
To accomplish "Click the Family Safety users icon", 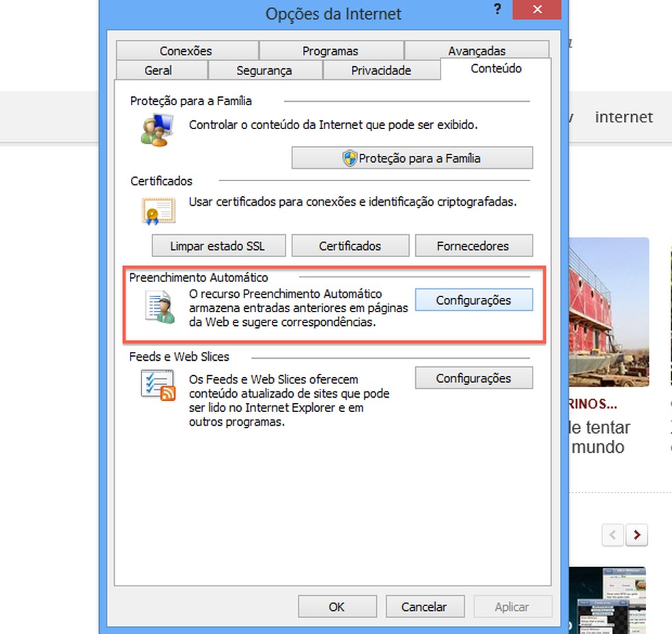I will tap(157, 130).
